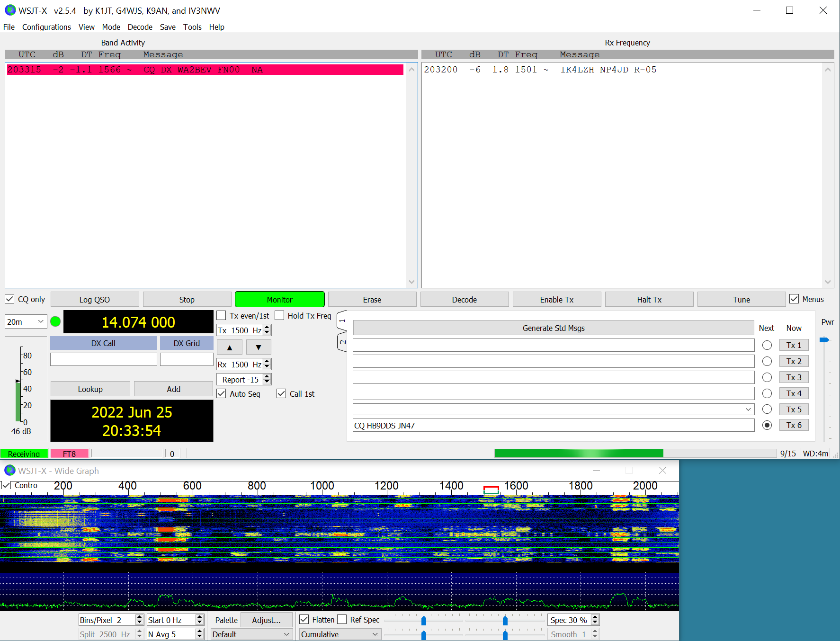This screenshot has height=641, width=840.
Task: Click the Adjust... palette button
Action: (266, 620)
